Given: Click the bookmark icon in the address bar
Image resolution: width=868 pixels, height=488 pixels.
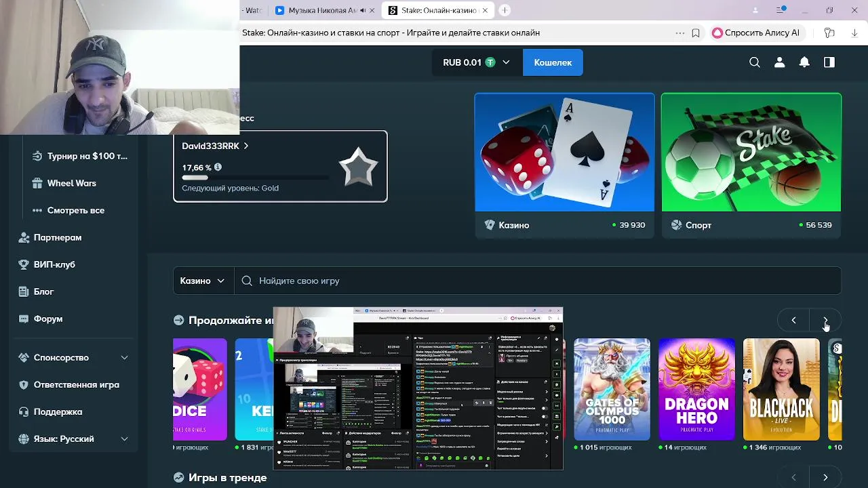Looking at the screenshot, I should coord(696,33).
